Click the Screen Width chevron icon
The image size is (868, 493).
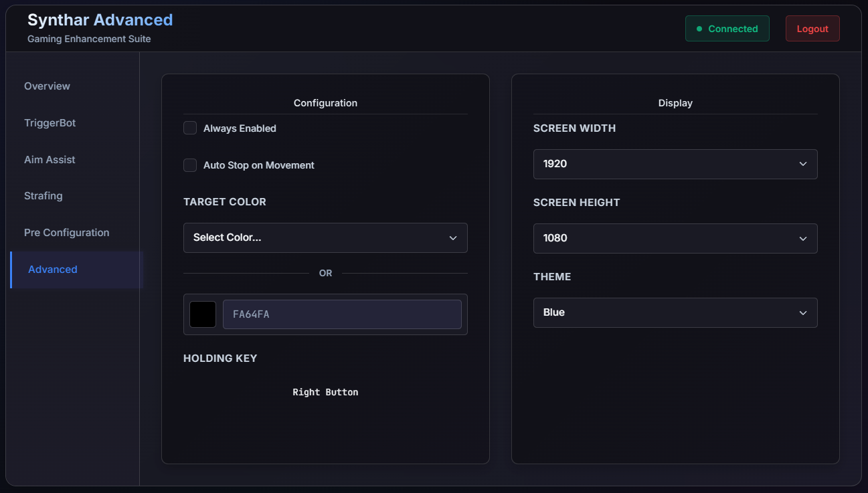pyautogui.click(x=803, y=164)
